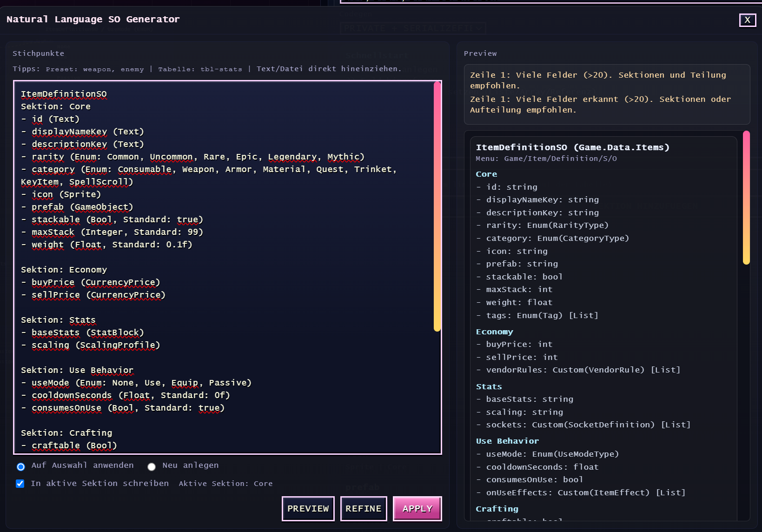The image size is (762, 532).
Task: Select the Stats section header in Preview
Action: 489,386
